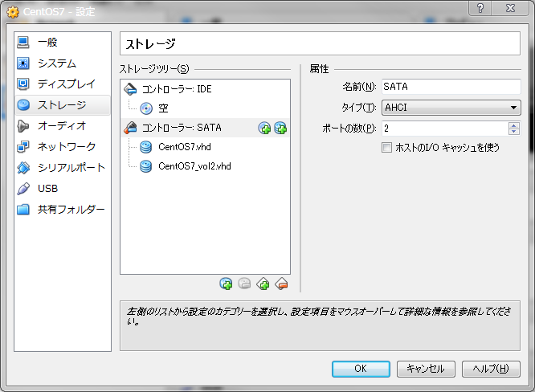Select the ストレージ category
This screenshot has height=392, width=535.
tap(63, 105)
